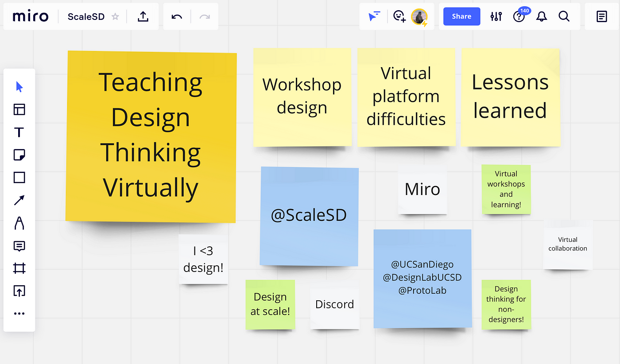Select the Virtual platform difficulties sticky note
620x364 pixels.
point(406,97)
